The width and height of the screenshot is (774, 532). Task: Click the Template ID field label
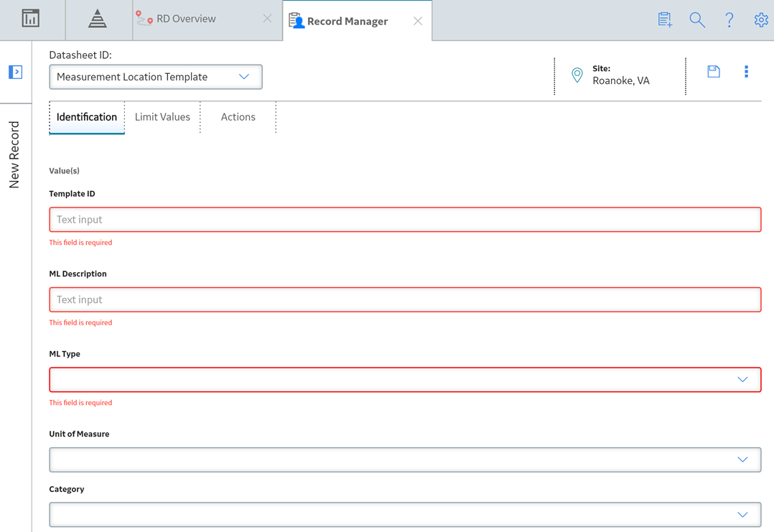72,194
